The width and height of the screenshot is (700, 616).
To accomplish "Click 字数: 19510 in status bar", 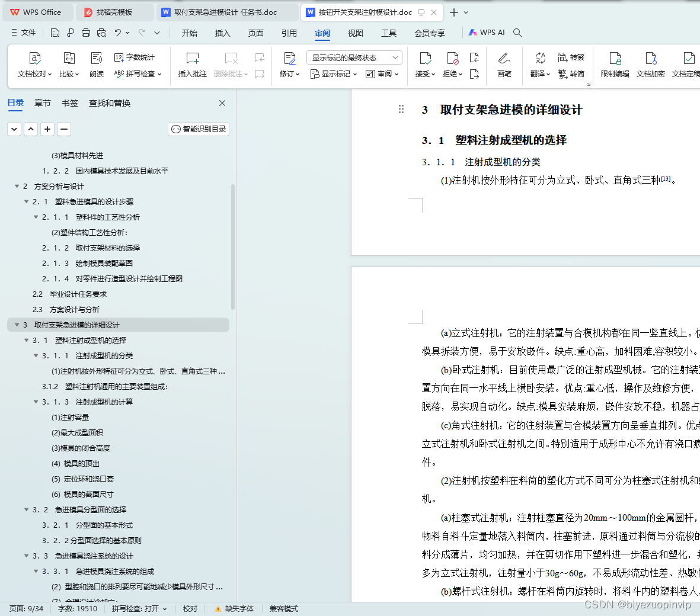I will coord(77,609).
